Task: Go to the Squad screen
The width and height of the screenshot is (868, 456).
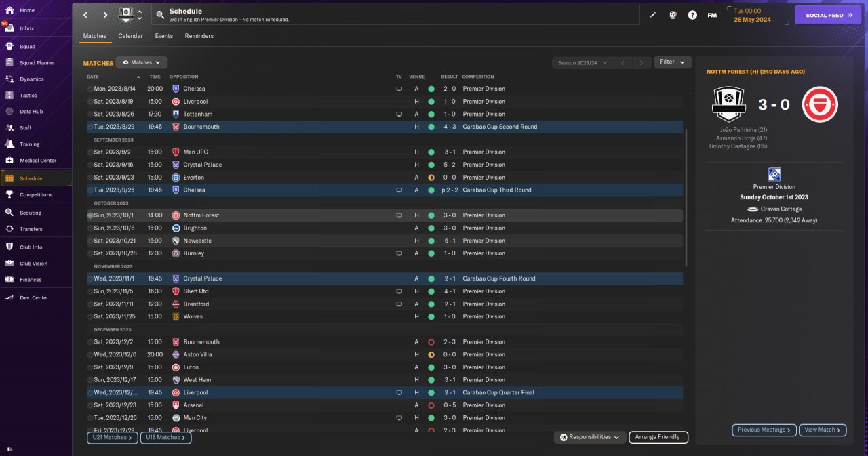Action: [x=27, y=47]
